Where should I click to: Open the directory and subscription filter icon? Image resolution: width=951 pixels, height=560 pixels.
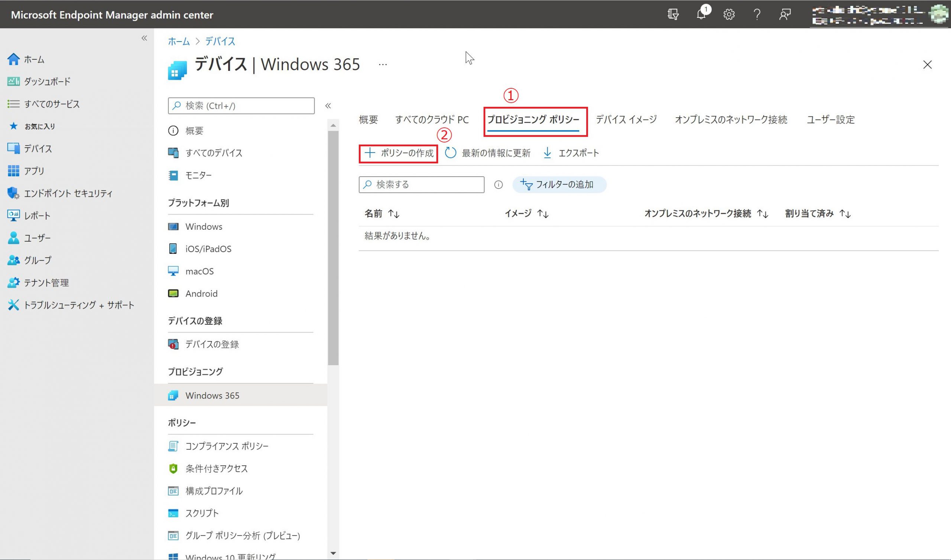673,15
